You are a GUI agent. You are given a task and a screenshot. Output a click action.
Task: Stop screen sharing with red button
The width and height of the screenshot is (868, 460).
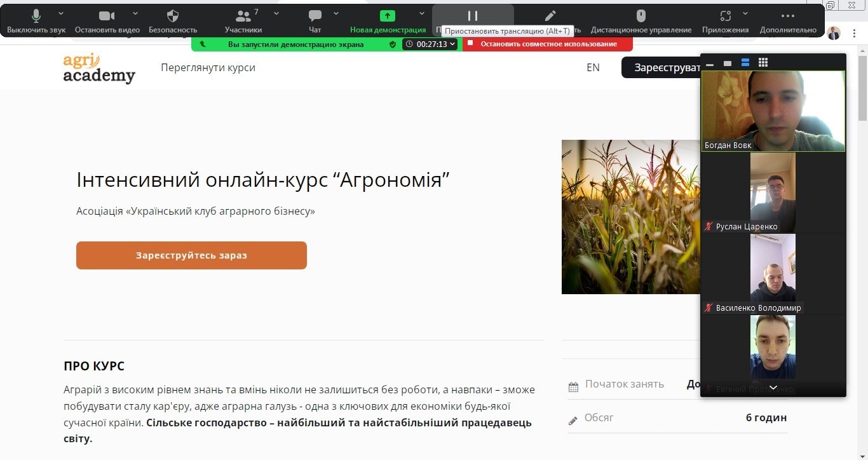point(548,44)
